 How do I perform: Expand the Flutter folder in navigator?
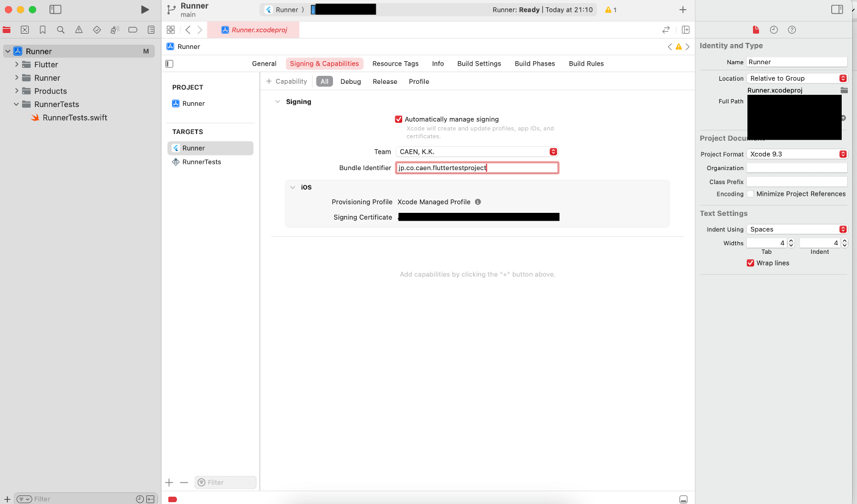pyautogui.click(x=17, y=64)
